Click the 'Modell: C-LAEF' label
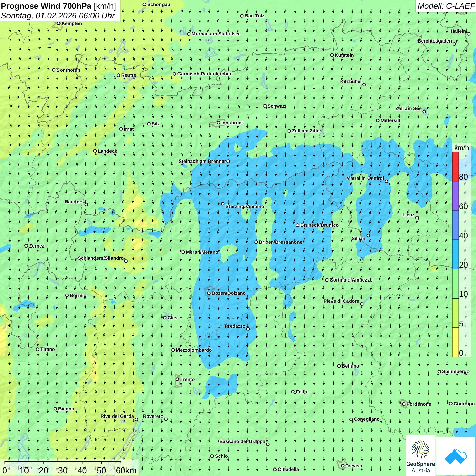 pos(446,6)
